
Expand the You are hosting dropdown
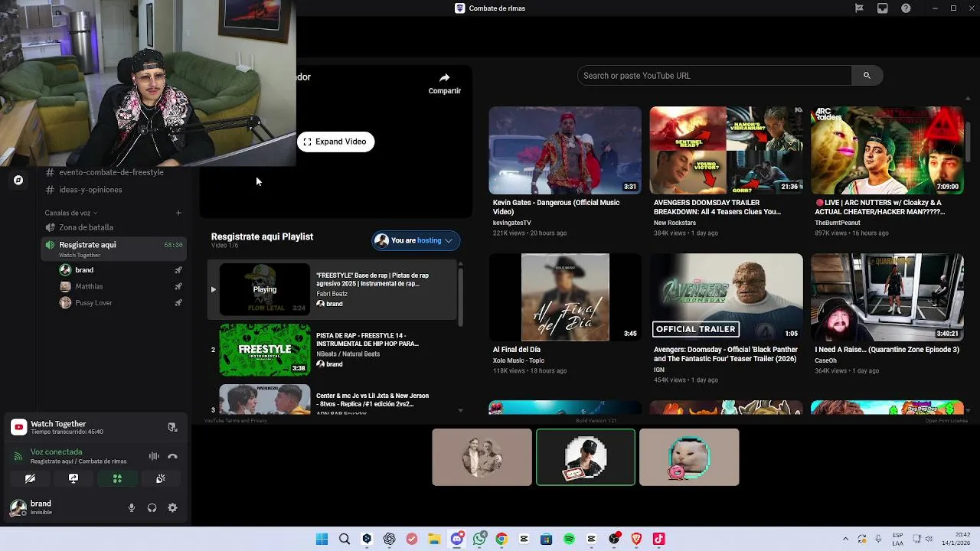pos(416,240)
